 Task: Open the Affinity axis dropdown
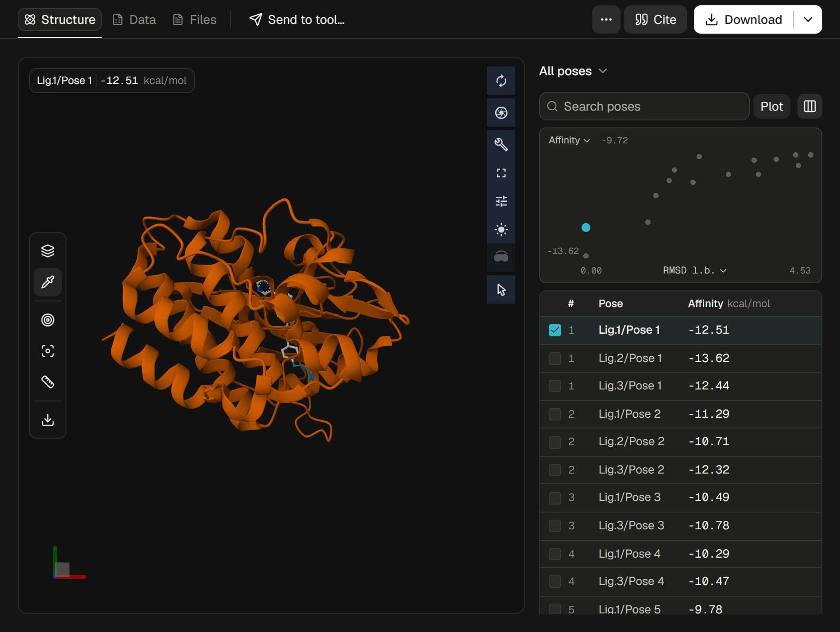(569, 140)
